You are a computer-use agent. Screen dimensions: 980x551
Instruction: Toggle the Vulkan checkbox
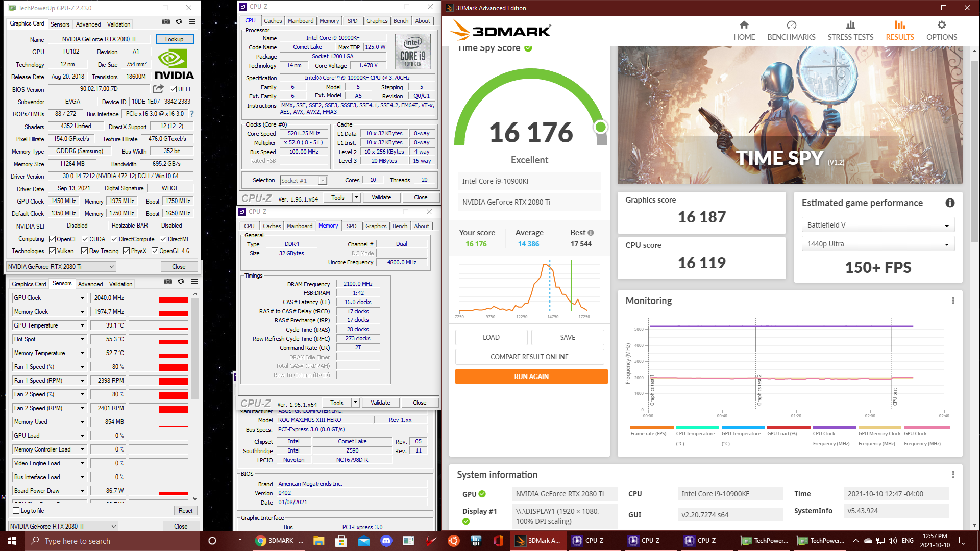point(52,251)
